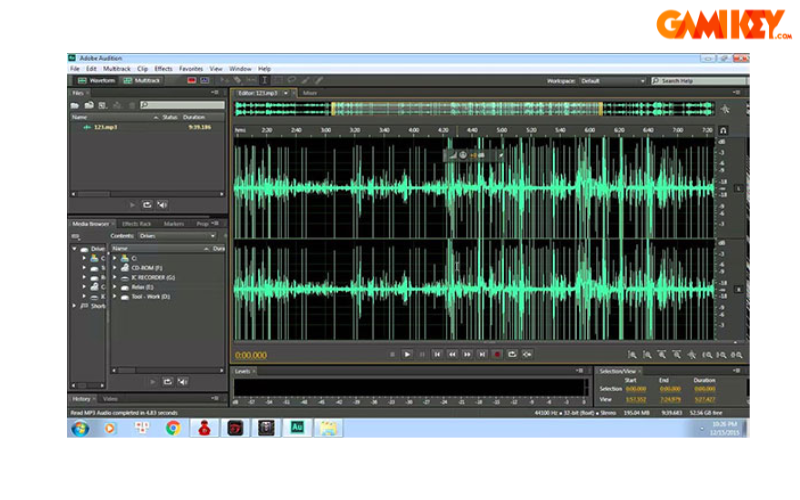
Task: Sort files by Status column
Action: (x=169, y=117)
